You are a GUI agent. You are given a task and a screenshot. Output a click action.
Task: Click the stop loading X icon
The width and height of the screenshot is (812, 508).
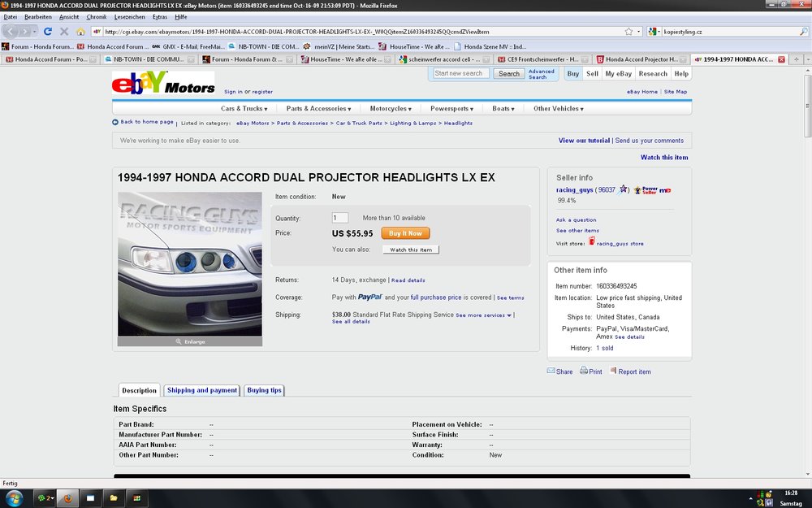click(x=64, y=32)
